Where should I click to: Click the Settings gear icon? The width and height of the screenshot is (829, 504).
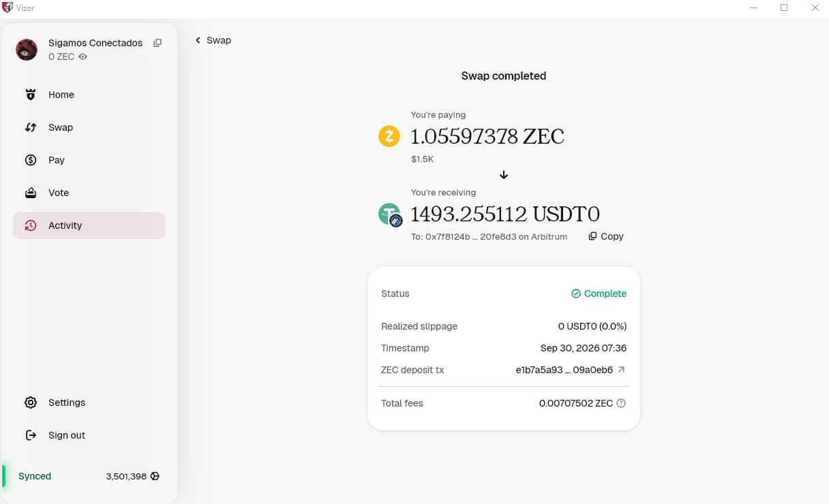coord(31,403)
